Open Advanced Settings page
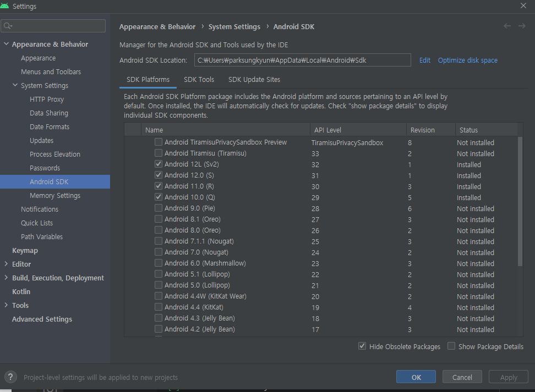535x392 pixels. (42, 319)
